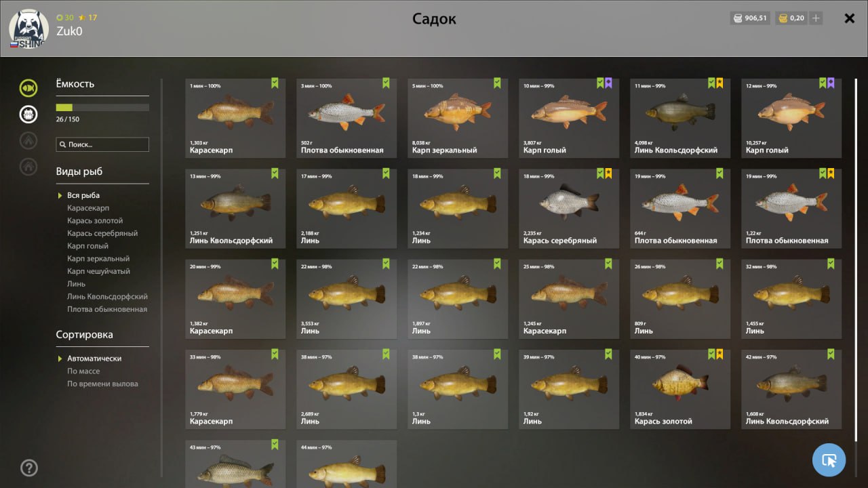Screen dimensions: 868x488
Task: Click the multi-select cursor round button
Action: tap(829, 460)
